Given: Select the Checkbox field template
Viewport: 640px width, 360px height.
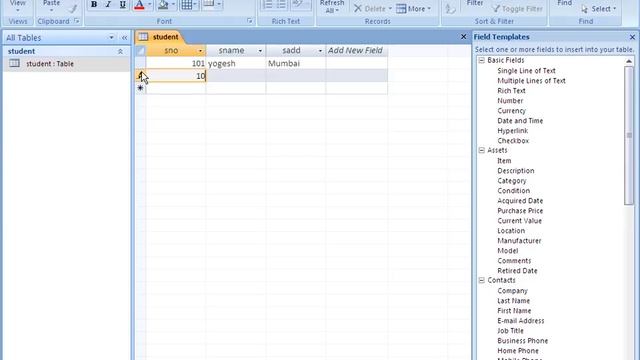Looking at the screenshot, I should point(513,141).
